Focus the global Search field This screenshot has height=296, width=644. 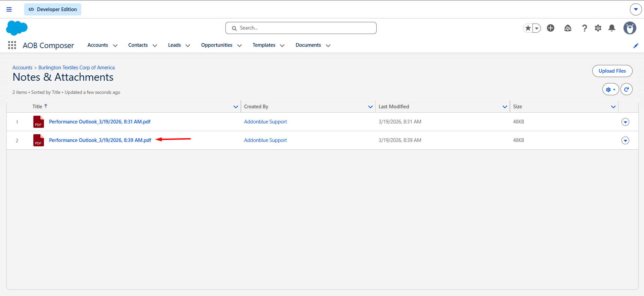coord(301,28)
